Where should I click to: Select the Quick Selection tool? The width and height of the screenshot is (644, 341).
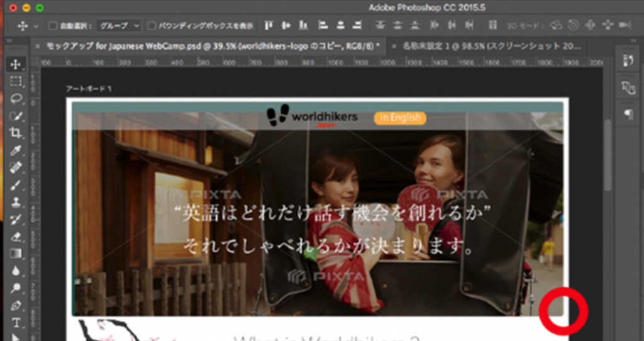16,116
